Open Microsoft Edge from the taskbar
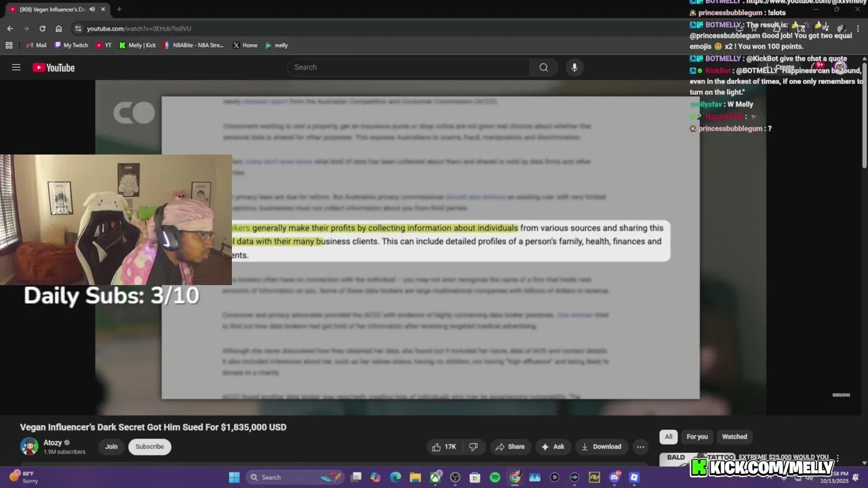Image resolution: width=868 pixels, height=488 pixels. pyautogui.click(x=395, y=477)
